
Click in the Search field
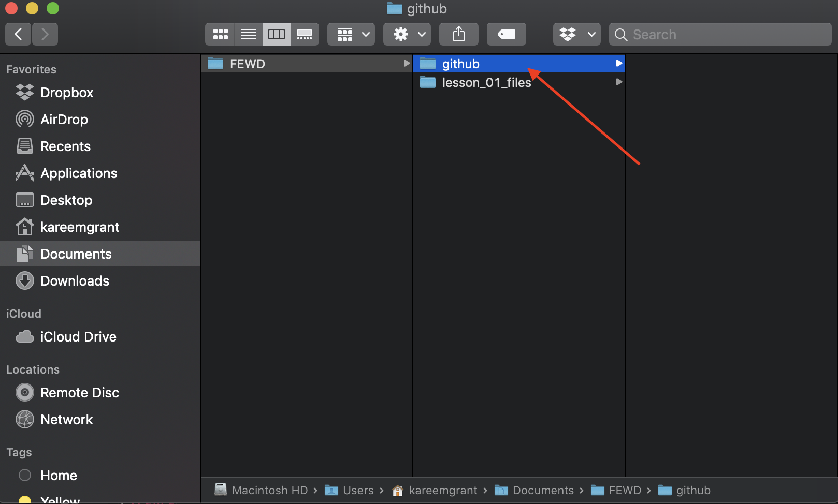[x=720, y=34]
